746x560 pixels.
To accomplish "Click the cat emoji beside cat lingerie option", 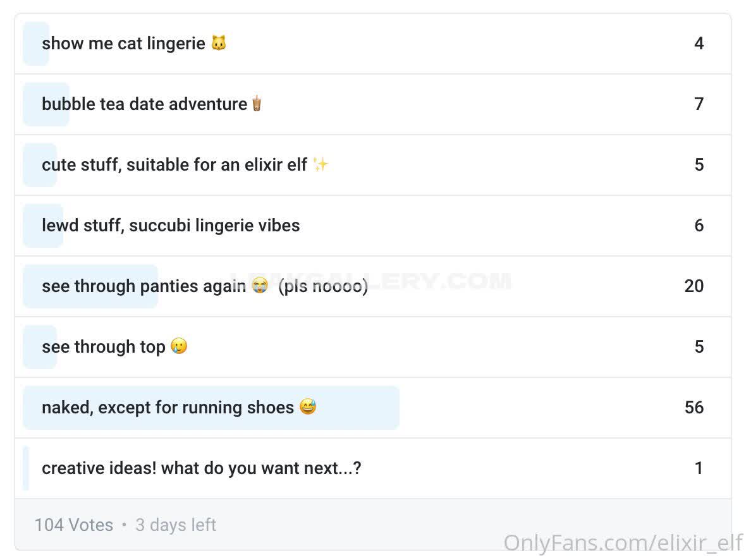I will tap(219, 43).
